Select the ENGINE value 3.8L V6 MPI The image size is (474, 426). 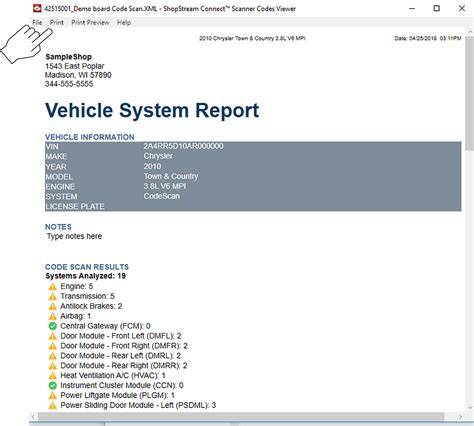[165, 186]
